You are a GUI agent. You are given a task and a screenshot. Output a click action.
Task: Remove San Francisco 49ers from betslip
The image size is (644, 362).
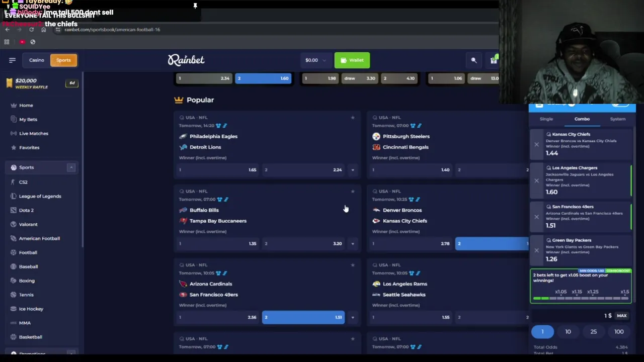(x=536, y=217)
